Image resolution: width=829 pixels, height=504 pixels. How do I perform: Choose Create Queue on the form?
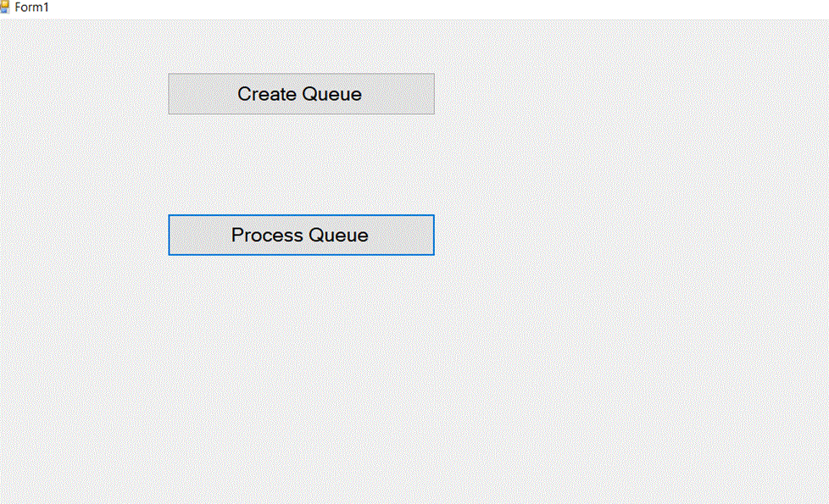[301, 94]
